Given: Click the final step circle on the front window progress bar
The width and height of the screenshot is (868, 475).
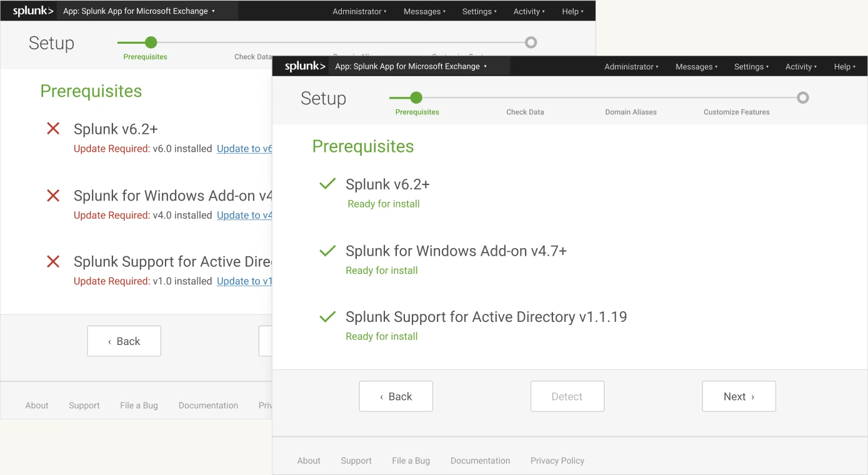Looking at the screenshot, I should (x=803, y=97).
